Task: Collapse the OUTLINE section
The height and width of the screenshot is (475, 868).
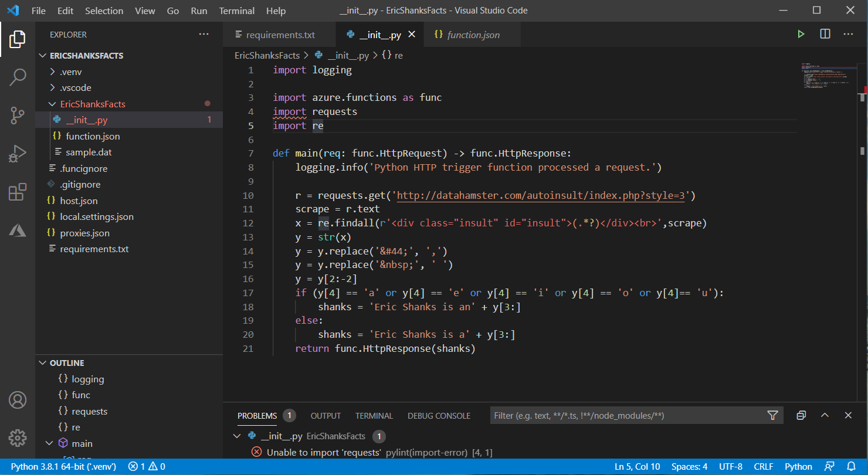Action: coord(66,363)
